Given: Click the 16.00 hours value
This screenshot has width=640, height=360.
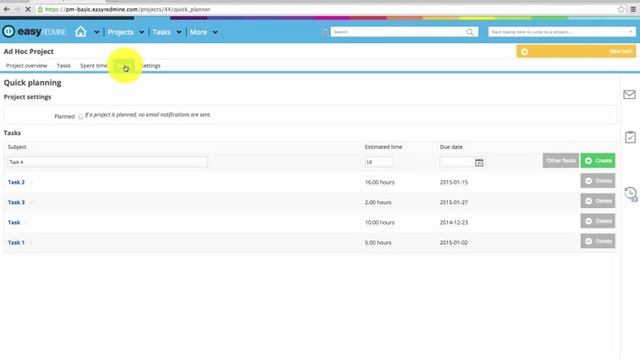Looking at the screenshot, I should (x=380, y=182).
